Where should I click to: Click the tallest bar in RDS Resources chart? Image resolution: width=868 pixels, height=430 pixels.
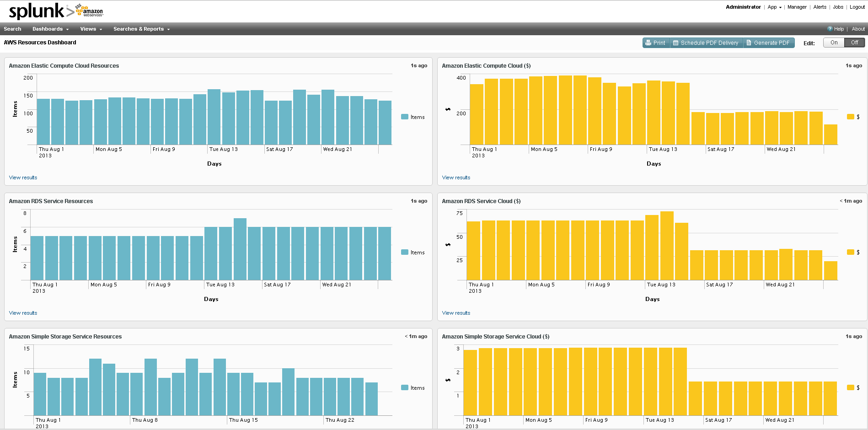click(x=240, y=249)
